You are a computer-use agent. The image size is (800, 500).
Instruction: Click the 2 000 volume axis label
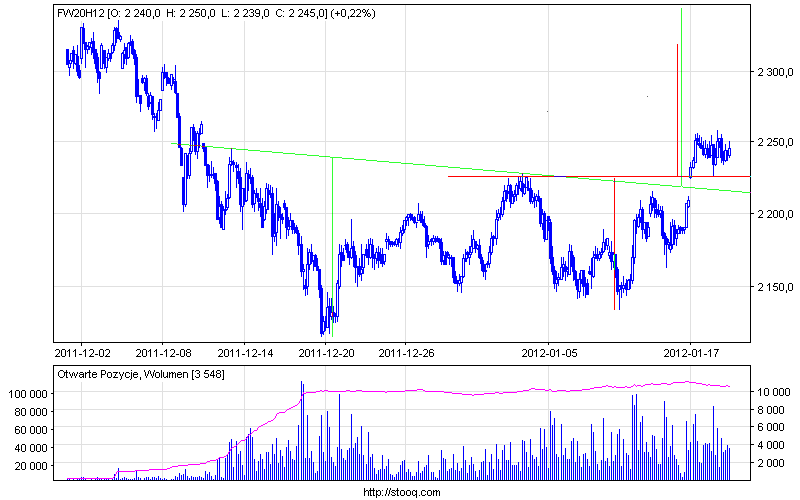point(771,463)
